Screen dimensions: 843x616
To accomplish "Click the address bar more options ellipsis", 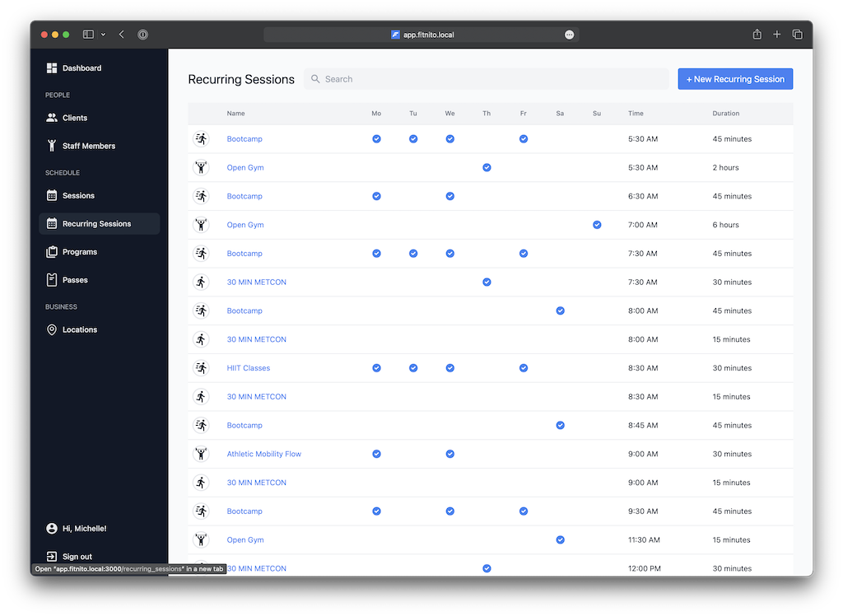I will pos(570,35).
